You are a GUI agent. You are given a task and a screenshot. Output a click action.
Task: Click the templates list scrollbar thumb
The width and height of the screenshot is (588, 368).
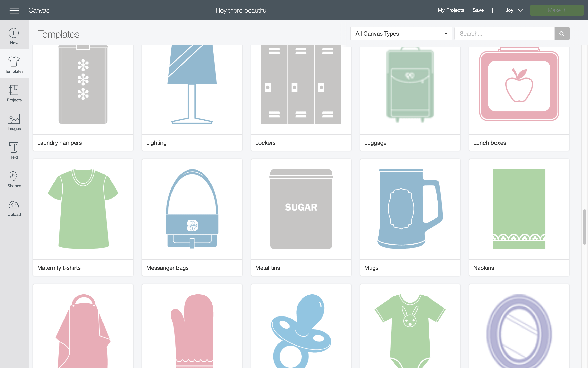pyautogui.click(x=585, y=227)
